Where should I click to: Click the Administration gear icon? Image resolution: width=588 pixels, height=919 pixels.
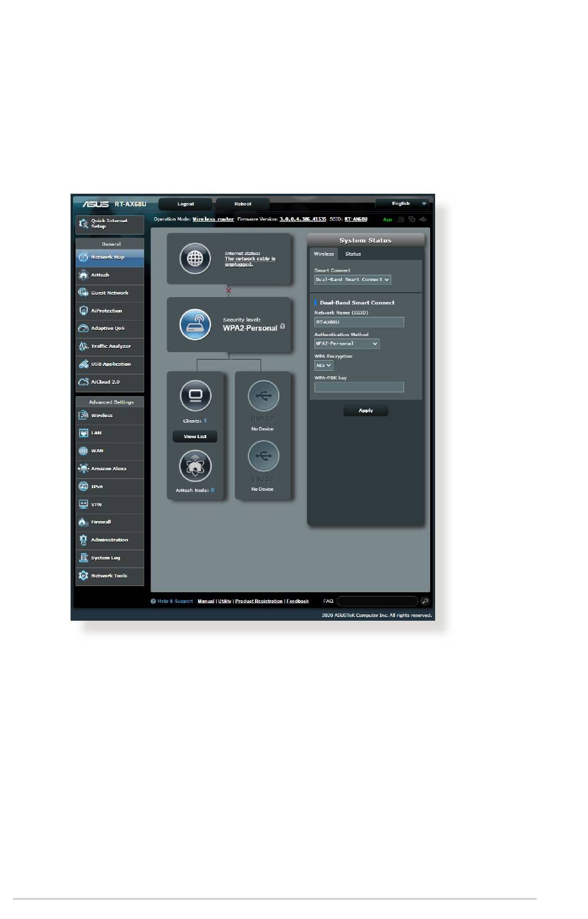tap(84, 540)
